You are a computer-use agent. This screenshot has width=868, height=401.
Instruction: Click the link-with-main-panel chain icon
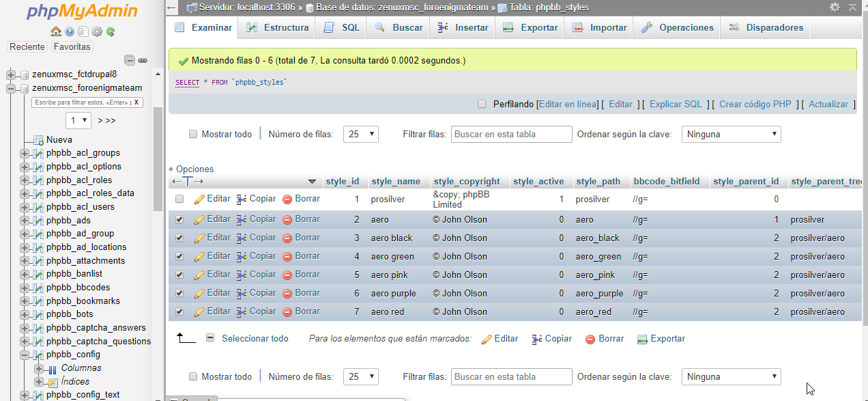coord(143,60)
